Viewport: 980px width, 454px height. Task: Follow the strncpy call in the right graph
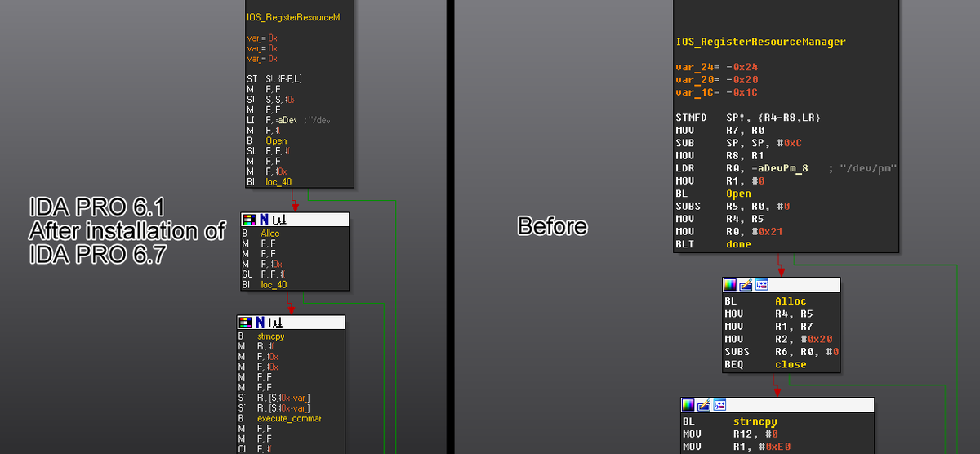pyautogui.click(x=755, y=421)
